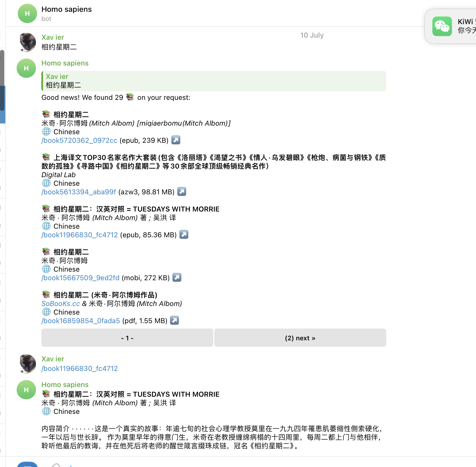Click arrow icon after pdf 1.55 MB
476x467 pixels.
click(x=175, y=320)
